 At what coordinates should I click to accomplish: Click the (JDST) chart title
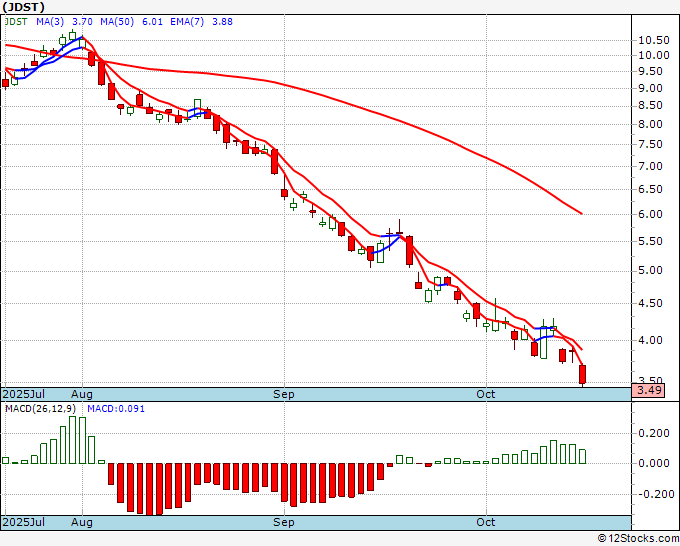[x=23, y=7]
